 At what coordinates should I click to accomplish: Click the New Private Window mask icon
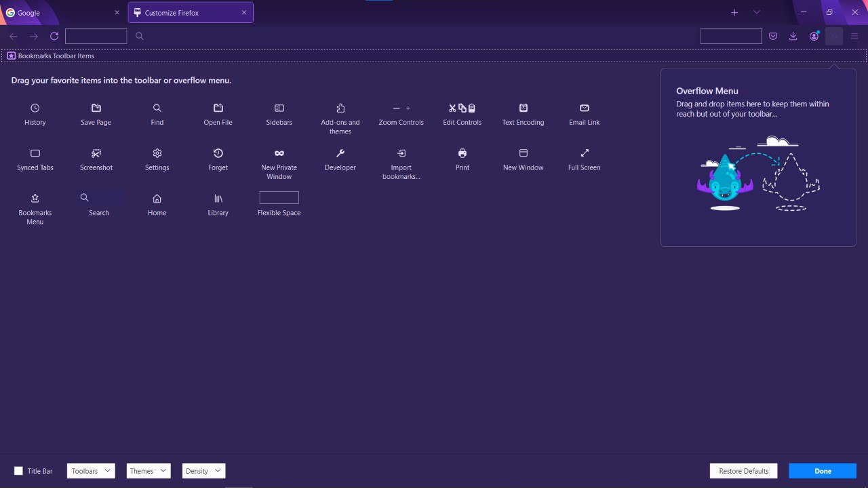[279, 153]
